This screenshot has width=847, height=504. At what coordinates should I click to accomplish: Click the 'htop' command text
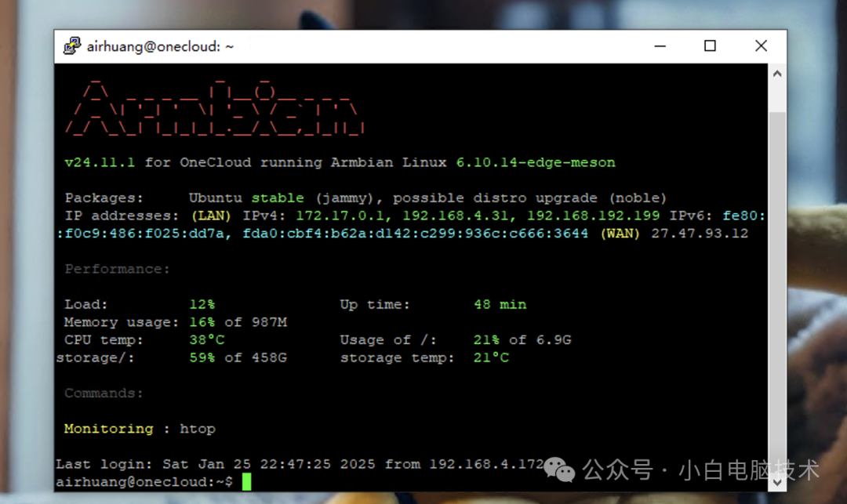coord(198,429)
